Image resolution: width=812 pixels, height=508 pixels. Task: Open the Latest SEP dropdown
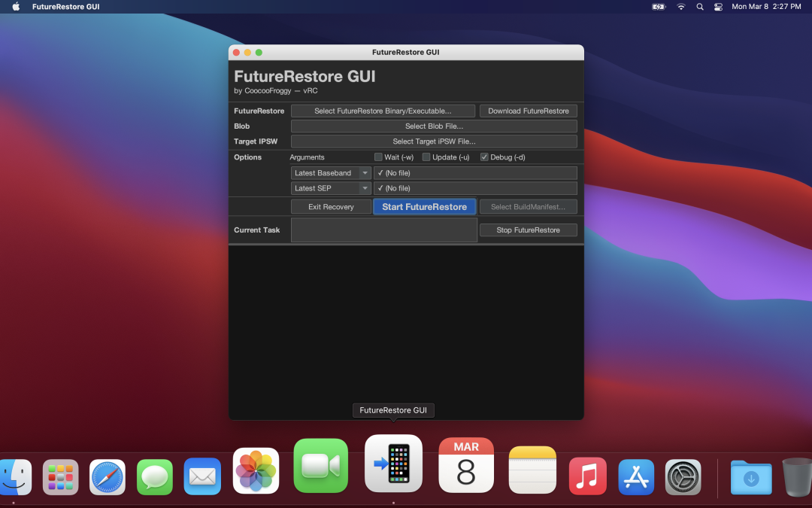tap(331, 188)
